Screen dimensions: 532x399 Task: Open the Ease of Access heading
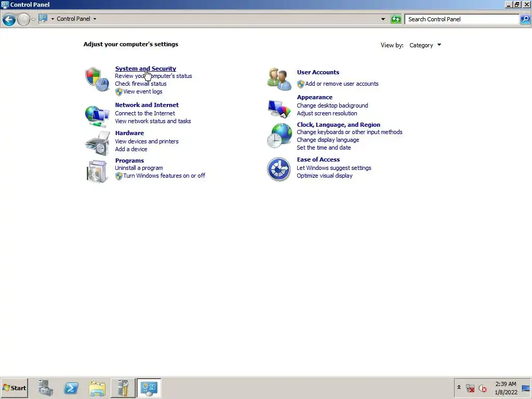(318, 159)
